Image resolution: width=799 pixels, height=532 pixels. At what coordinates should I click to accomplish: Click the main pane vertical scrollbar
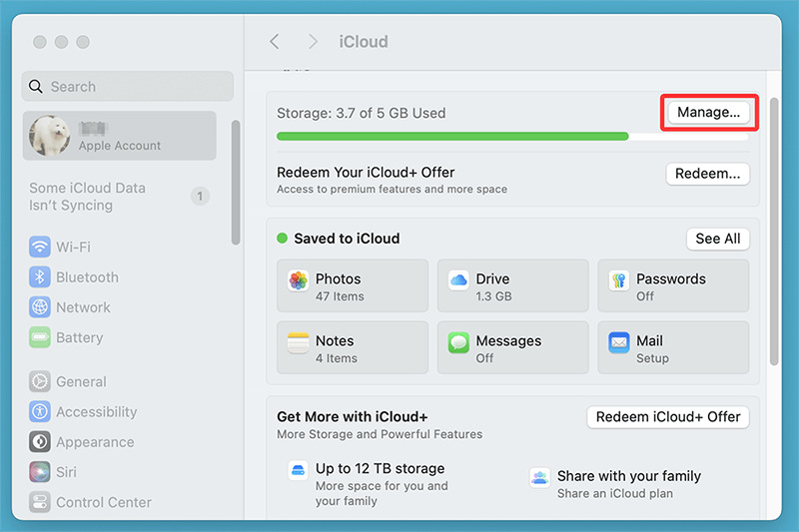(x=774, y=232)
